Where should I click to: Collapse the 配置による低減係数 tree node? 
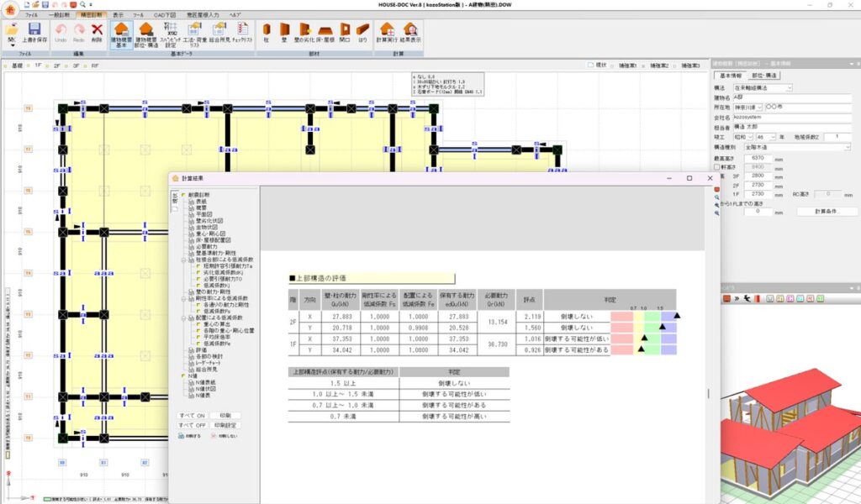[184, 318]
